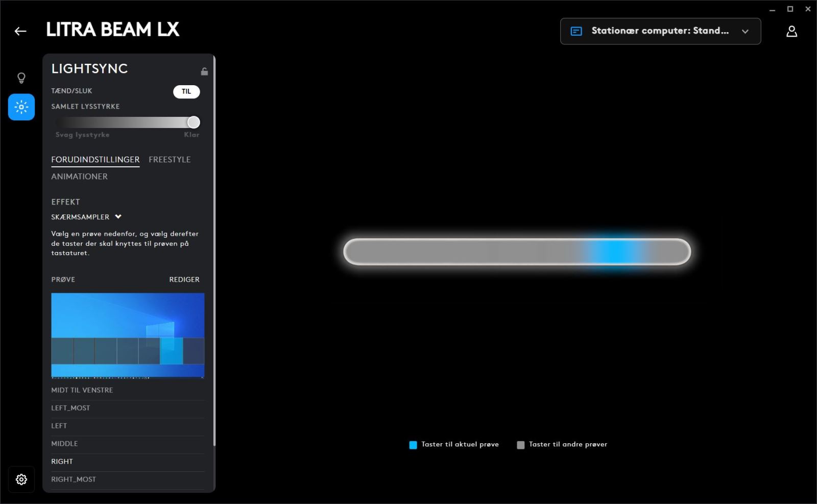
Task: Open the LIGHTSYNC sun icon tab
Action: click(x=21, y=107)
